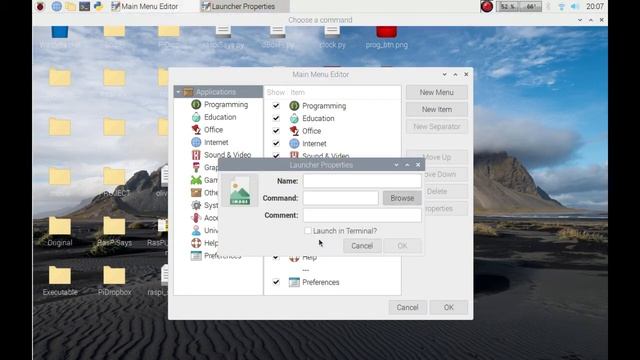Choose the launcher image icon button
The width and height of the screenshot is (640, 360).
pyautogui.click(x=240, y=190)
